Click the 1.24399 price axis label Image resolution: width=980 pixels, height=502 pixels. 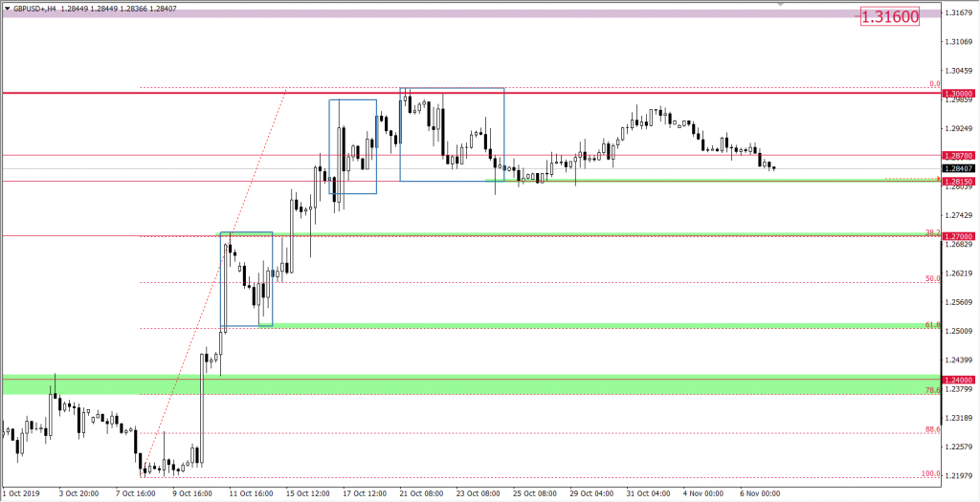point(958,360)
